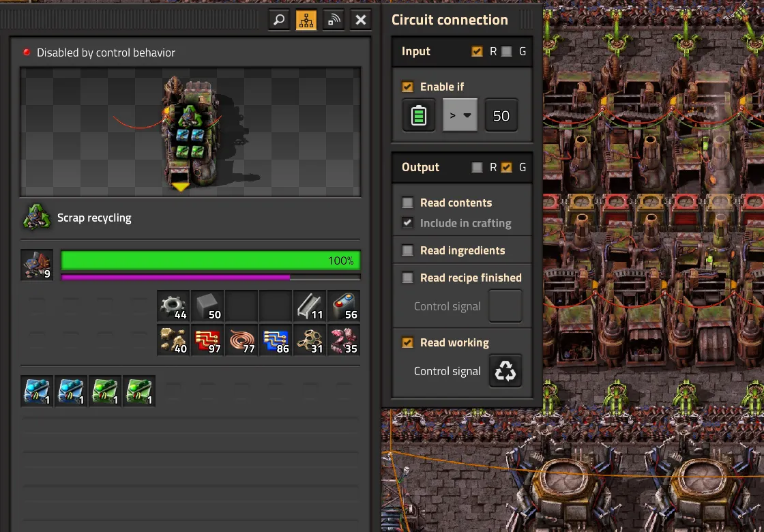Open the logistic network wireless button

click(x=334, y=20)
